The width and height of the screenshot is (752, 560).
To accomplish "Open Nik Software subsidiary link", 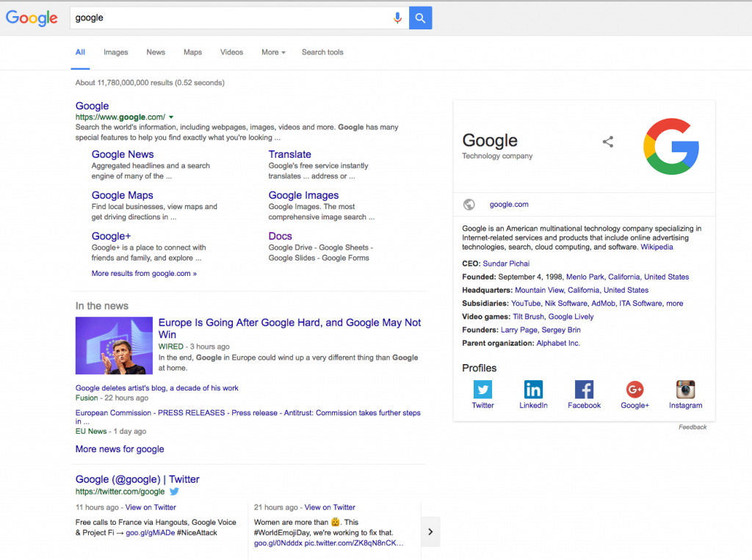I will [x=566, y=304].
